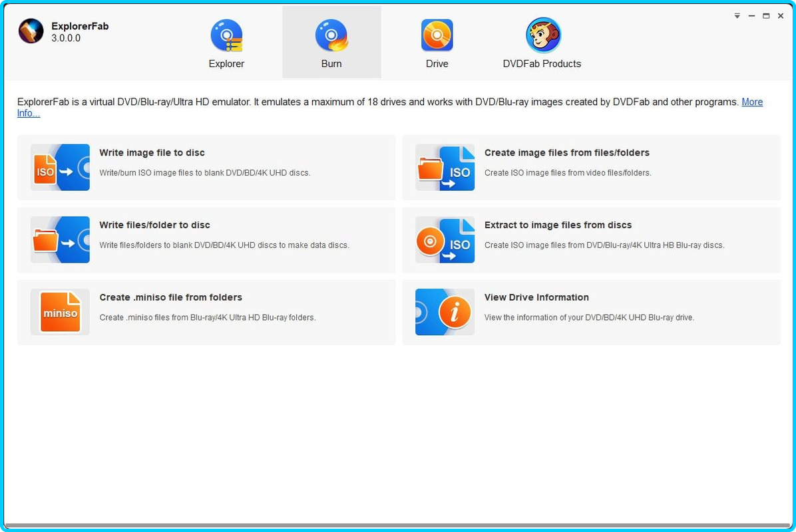Viewport: 796px width, 532px height.
Task: Switch to the Explorer tab label
Action: [x=226, y=64]
